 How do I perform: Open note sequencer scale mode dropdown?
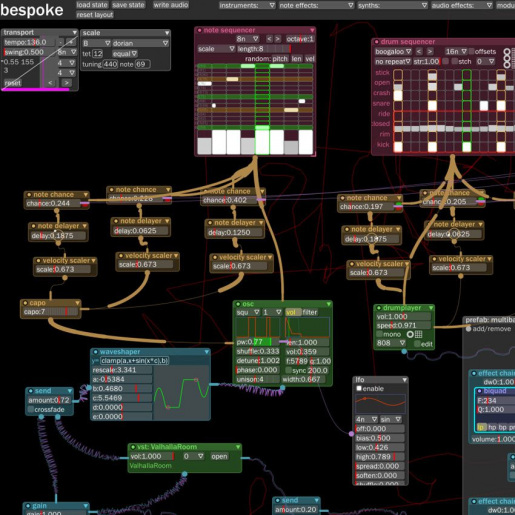pos(216,49)
